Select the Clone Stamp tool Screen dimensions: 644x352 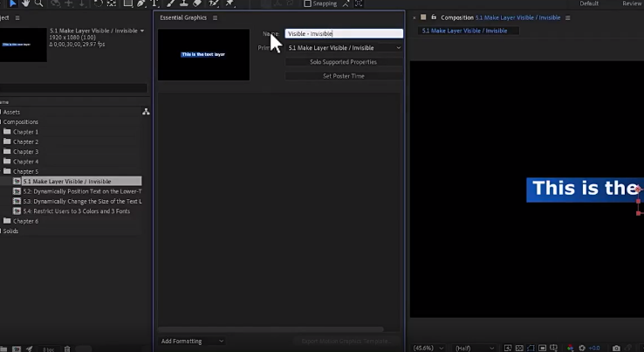pyautogui.click(x=184, y=3)
